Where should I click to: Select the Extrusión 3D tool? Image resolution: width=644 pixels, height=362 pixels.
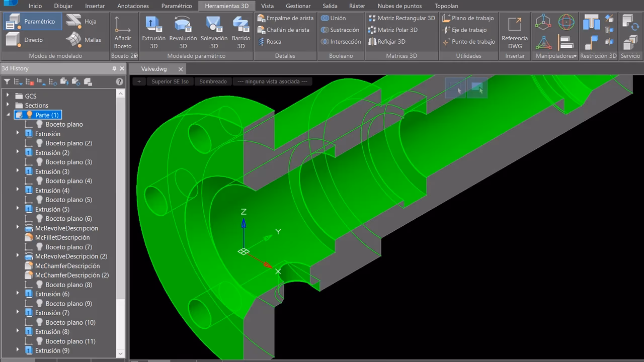pyautogui.click(x=153, y=32)
